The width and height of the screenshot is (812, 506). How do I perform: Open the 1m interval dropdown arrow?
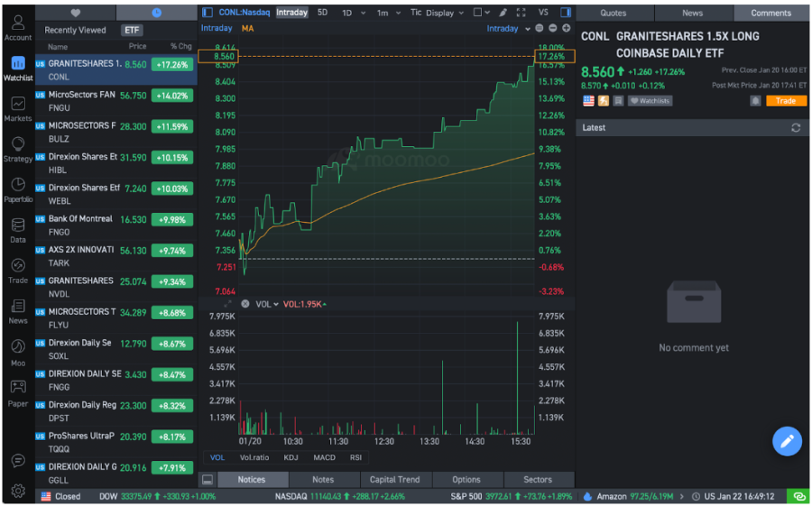398,13
